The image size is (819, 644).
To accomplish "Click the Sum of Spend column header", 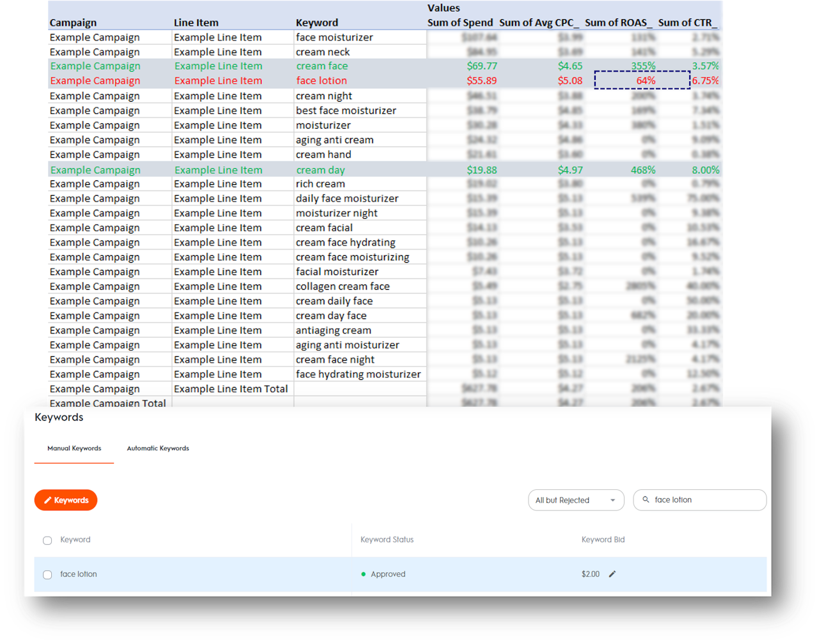I will coord(460,23).
